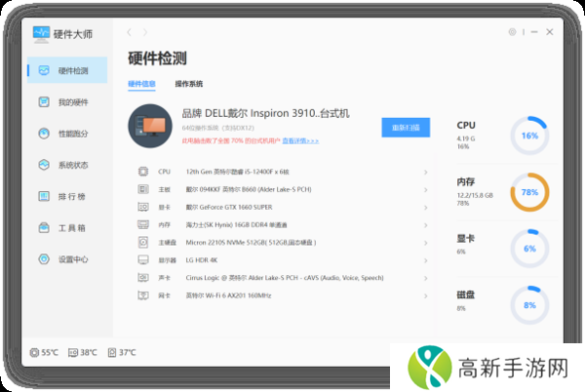Select the LG HDR 4K text
This screenshot has height=392, width=585.
(202, 260)
